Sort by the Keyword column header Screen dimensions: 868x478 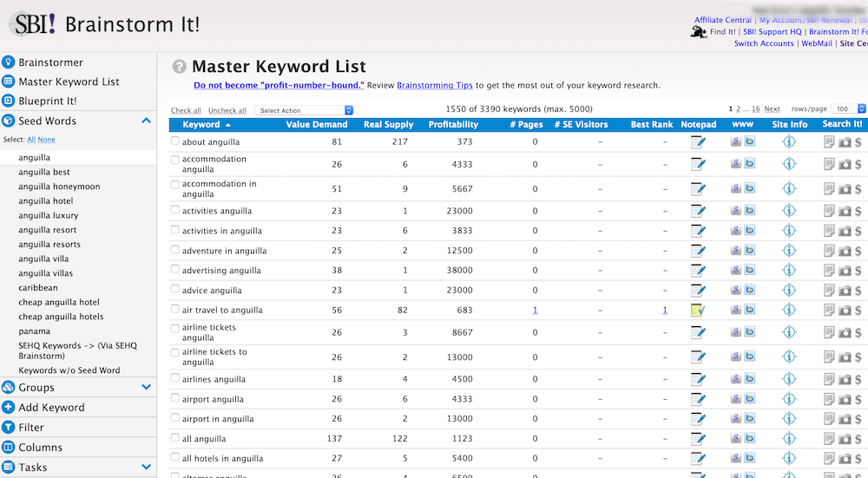coord(201,124)
